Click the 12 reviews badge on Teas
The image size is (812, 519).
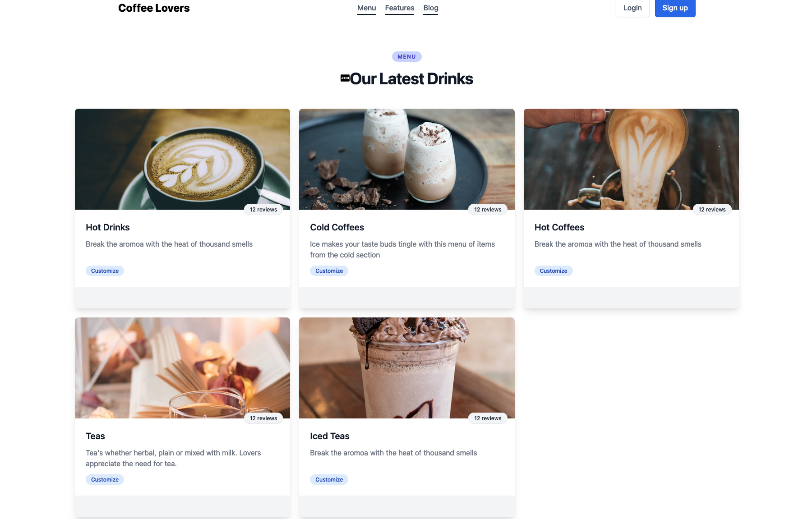(263, 418)
